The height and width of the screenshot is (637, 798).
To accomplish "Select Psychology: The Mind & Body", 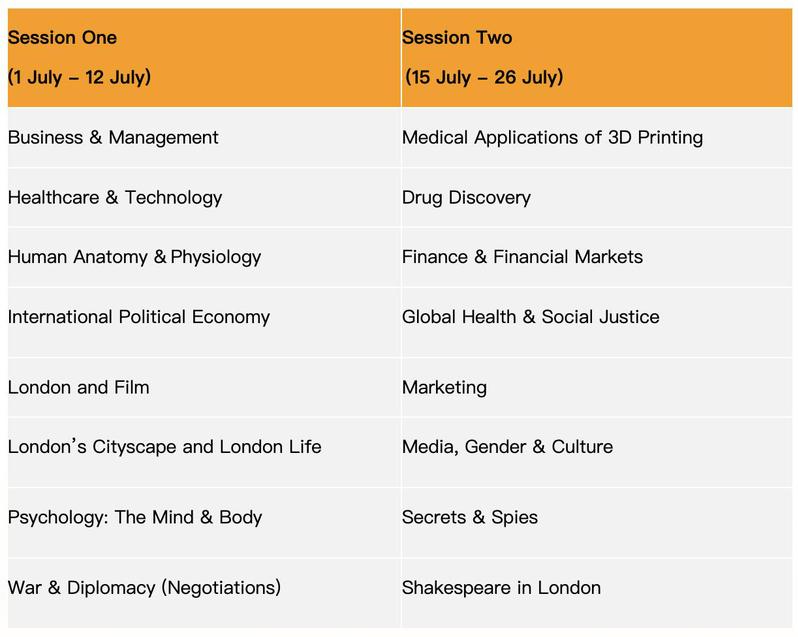I will pos(135,517).
